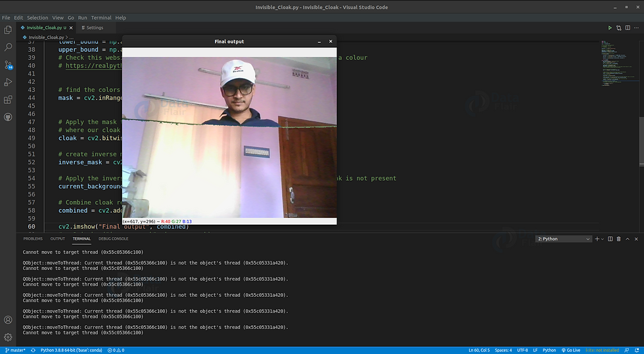Click 'UTF-8' encoding status item
644x354 pixels.
click(x=522, y=350)
